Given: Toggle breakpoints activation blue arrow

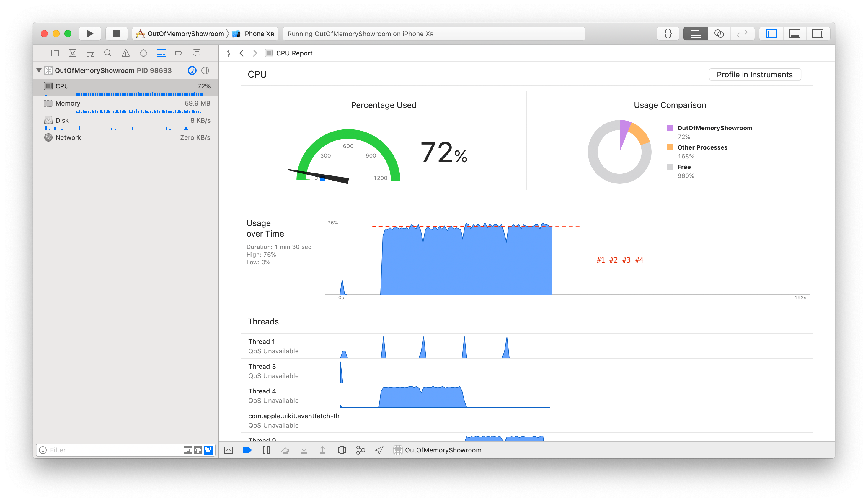Looking at the screenshot, I should pos(247,450).
